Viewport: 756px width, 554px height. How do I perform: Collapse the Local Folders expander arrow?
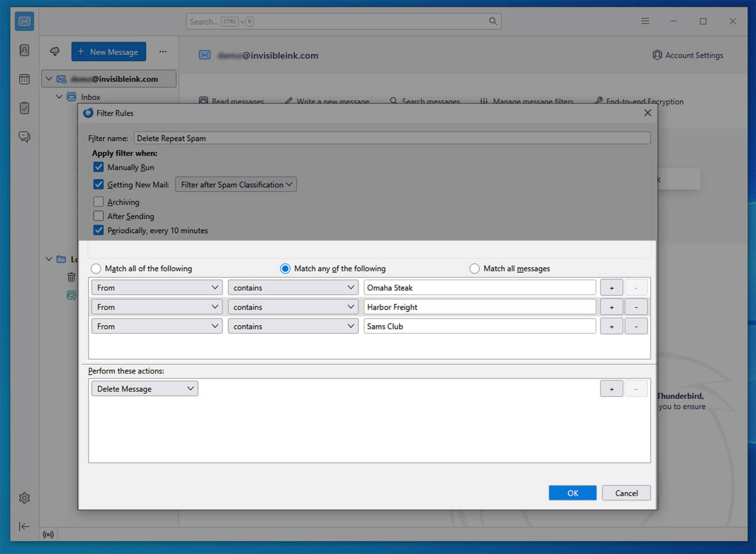(49, 259)
